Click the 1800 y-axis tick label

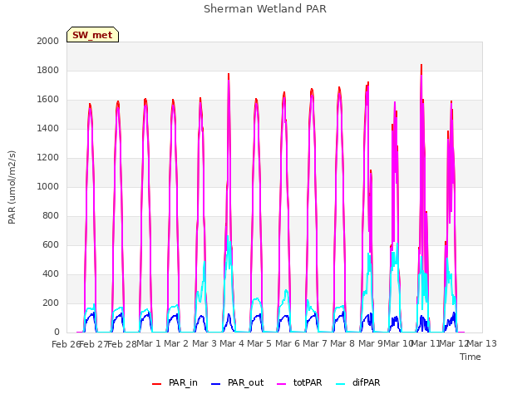point(48,70)
